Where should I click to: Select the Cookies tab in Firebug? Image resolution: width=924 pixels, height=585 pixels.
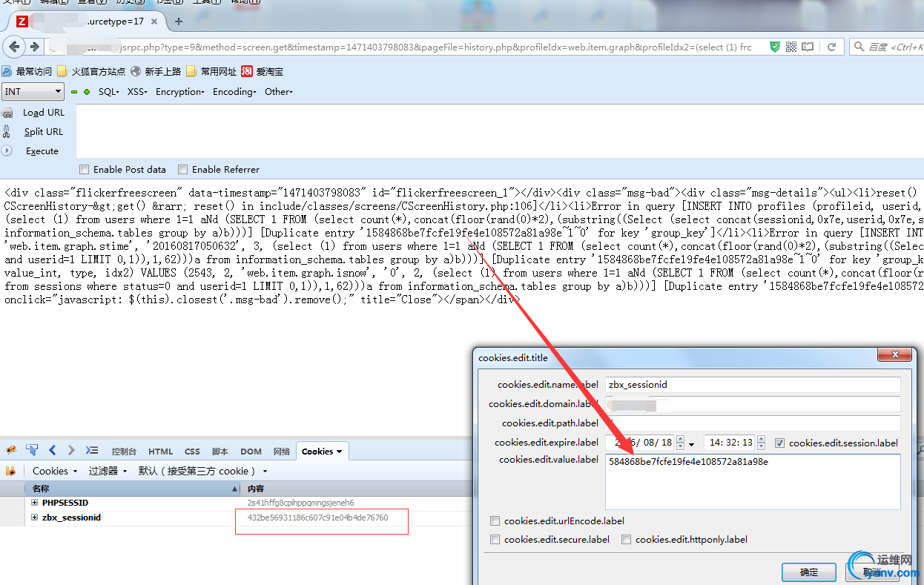coord(322,451)
